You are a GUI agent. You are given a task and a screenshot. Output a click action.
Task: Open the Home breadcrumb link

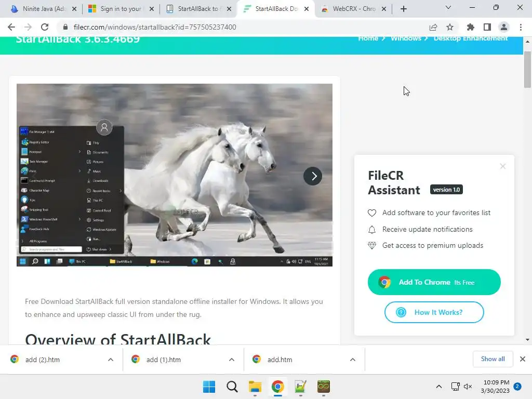click(x=368, y=38)
